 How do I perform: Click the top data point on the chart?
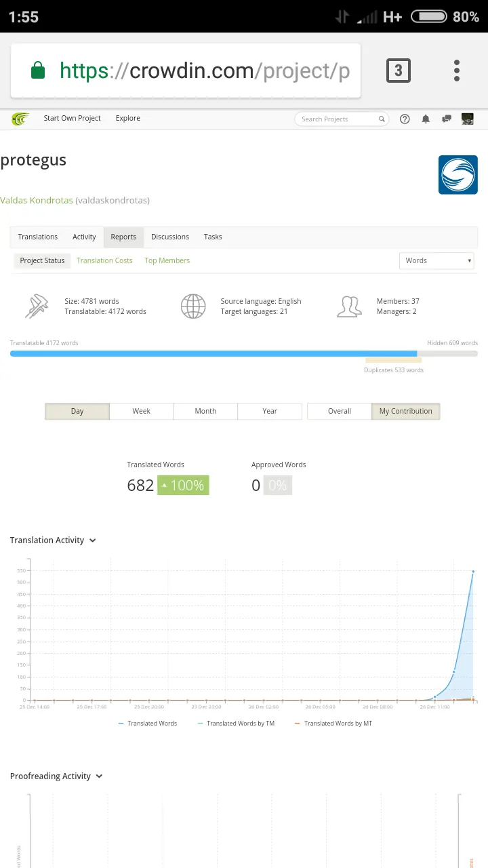click(x=473, y=572)
